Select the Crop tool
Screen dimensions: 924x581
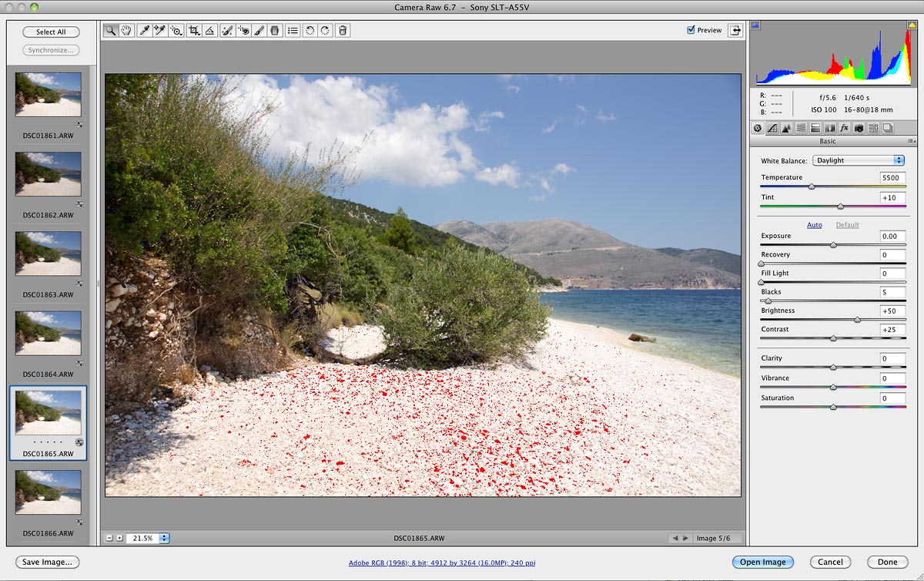point(194,31)
